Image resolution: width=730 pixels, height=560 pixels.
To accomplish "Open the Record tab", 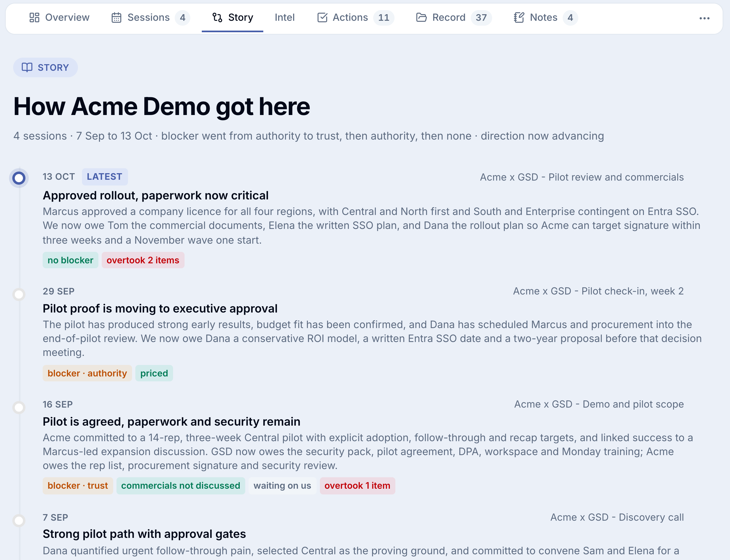I will [x=454, y=17].
